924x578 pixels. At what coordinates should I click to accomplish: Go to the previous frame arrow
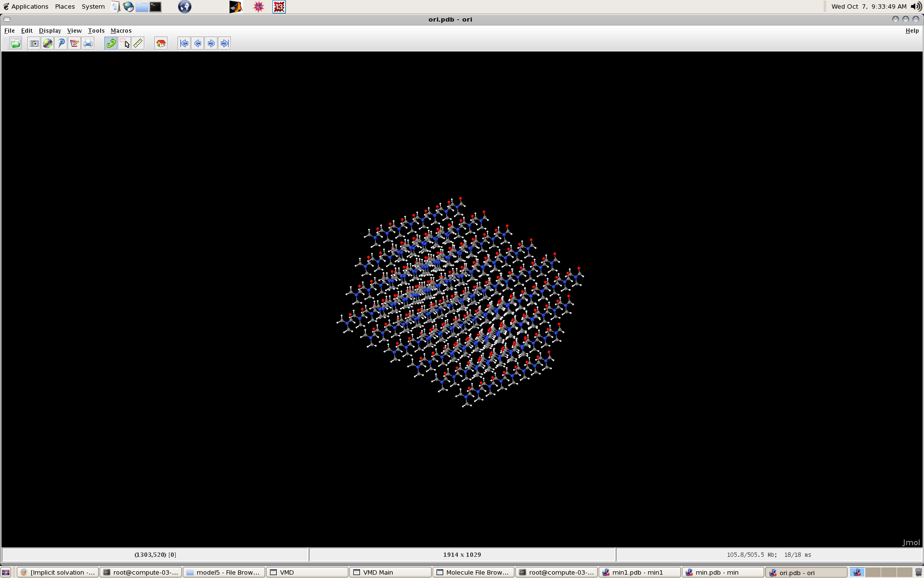tap(197, 43)
